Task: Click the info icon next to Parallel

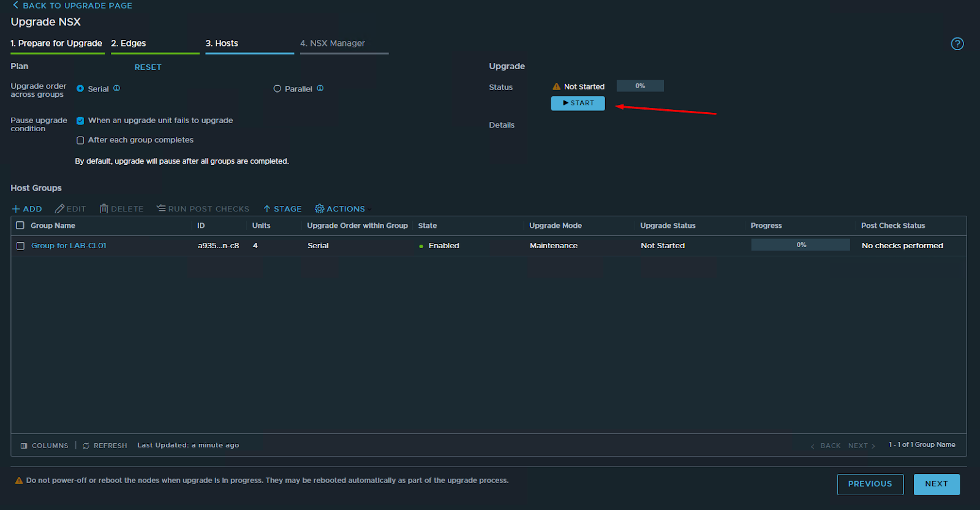Action: pyautogui.click(x=320, y=88)
